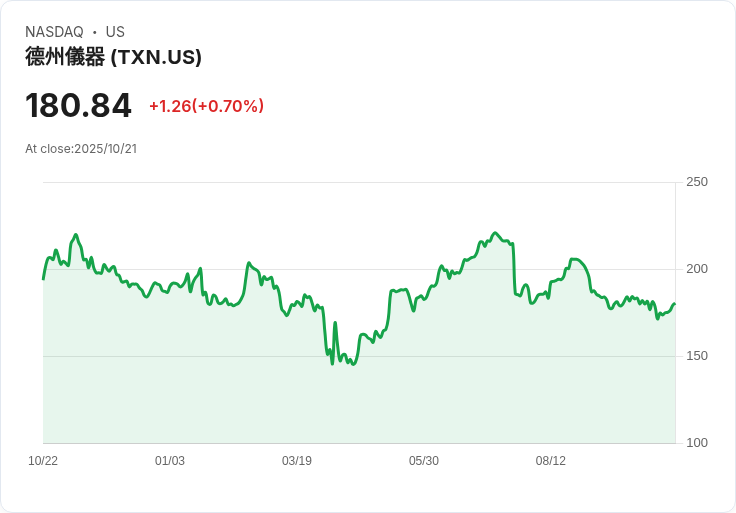Click the 200 y-axis label
This screenshot has width=736, height=513.
[x=697, y=269]
